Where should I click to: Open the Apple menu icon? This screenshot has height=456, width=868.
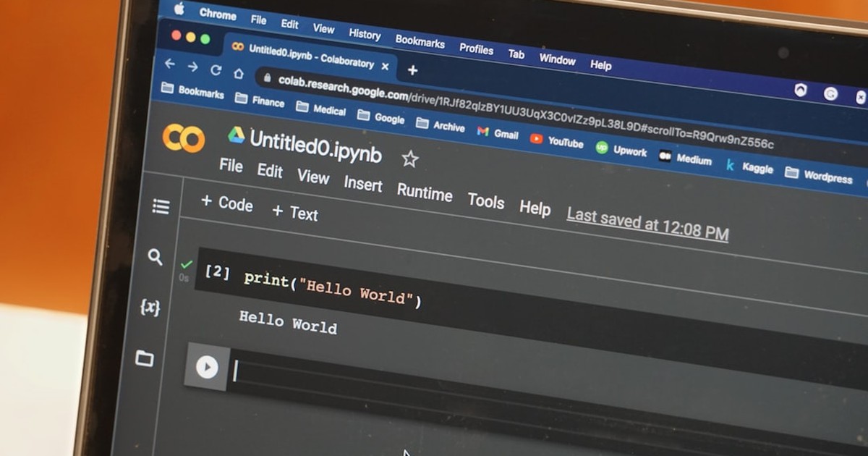coord(179,9)
